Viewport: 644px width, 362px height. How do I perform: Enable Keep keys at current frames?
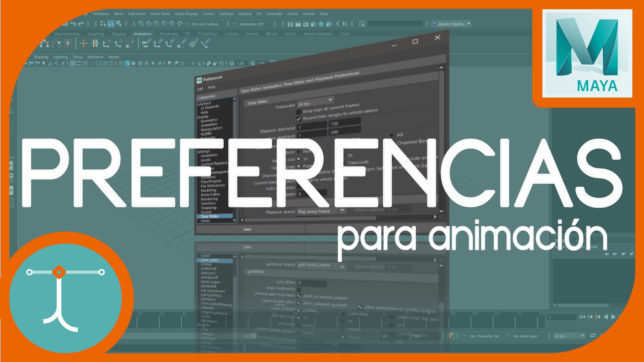coord(299,112)
